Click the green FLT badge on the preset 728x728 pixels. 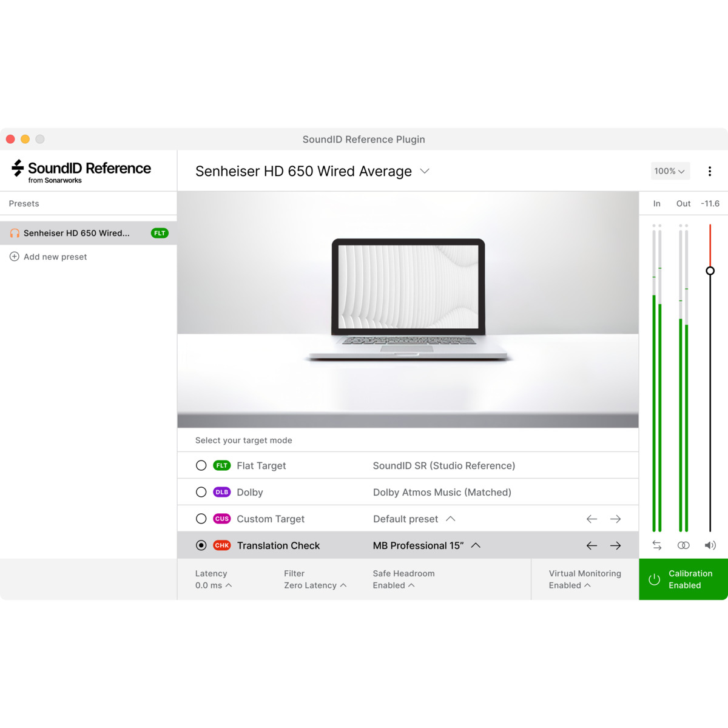tap(159, 233)
